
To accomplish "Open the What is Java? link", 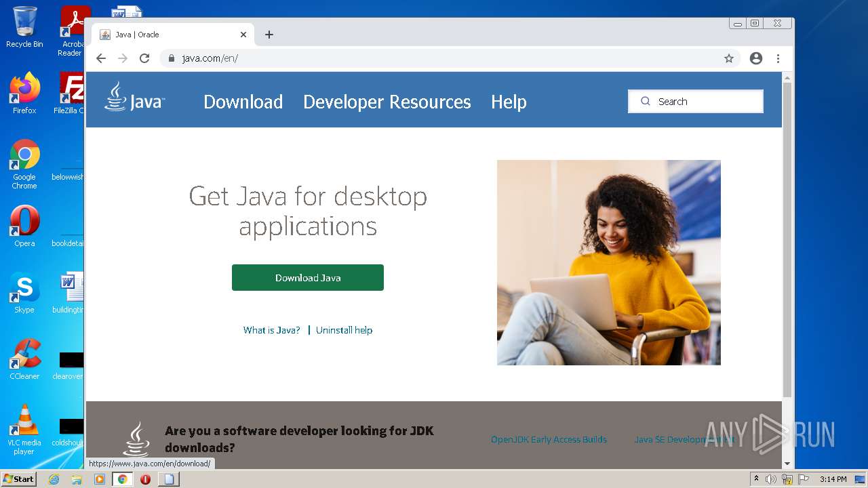I will tap(271, 330).
